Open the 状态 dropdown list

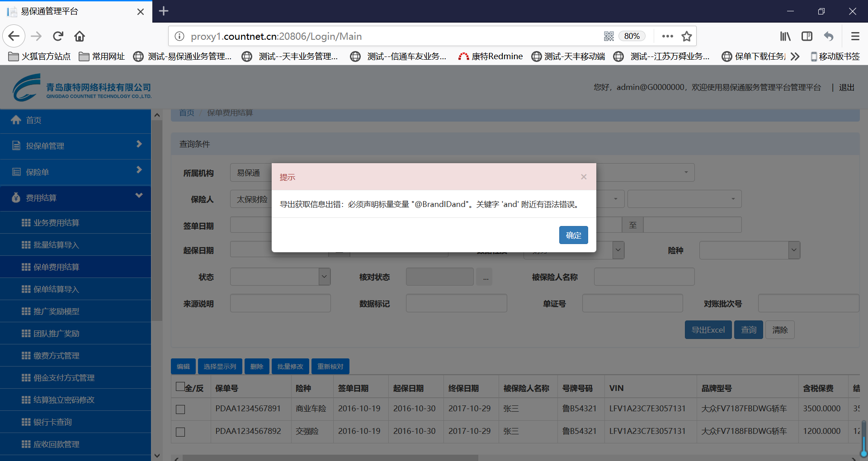point(324,277)
